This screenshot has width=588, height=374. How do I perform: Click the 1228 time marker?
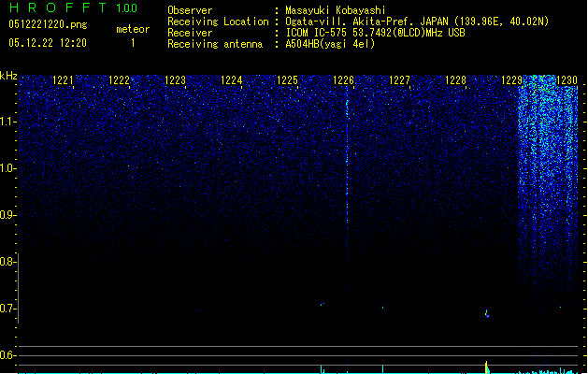455,80
